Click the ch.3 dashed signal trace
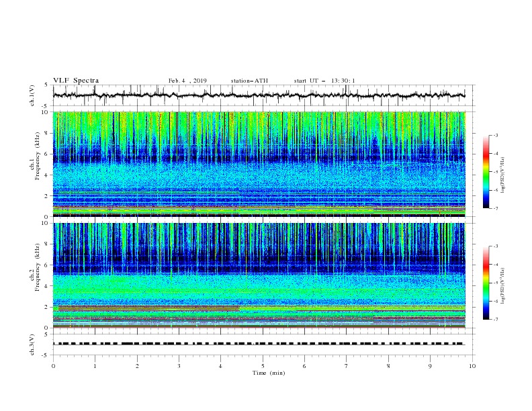The height and width of the screenshot is (411, 532). point(259,344)
